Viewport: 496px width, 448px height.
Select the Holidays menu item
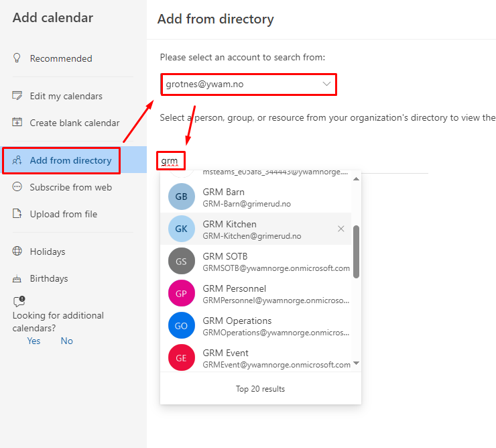tap(48, 251)
